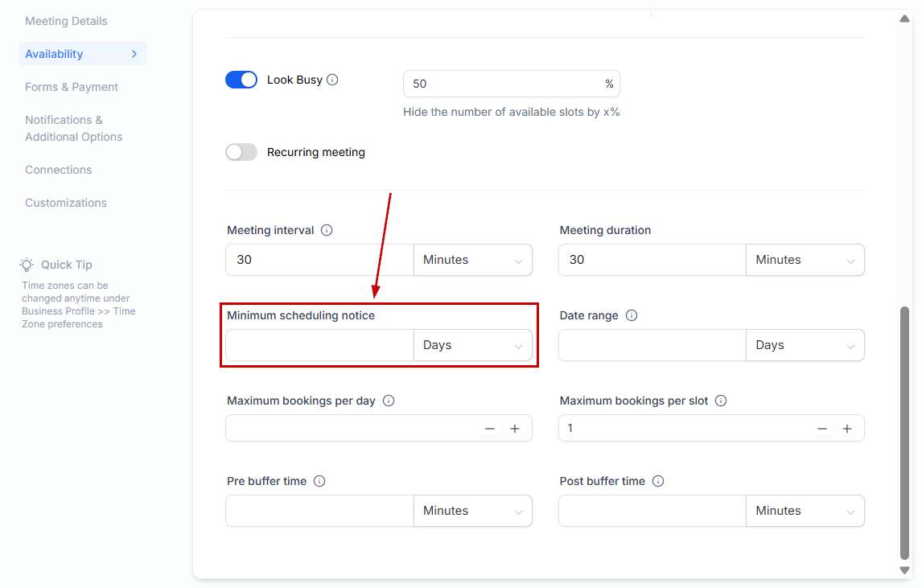Screen dimensions: 922x588
Task: Click the vertical scrollbar down arrow
Action: coord(905,569)
